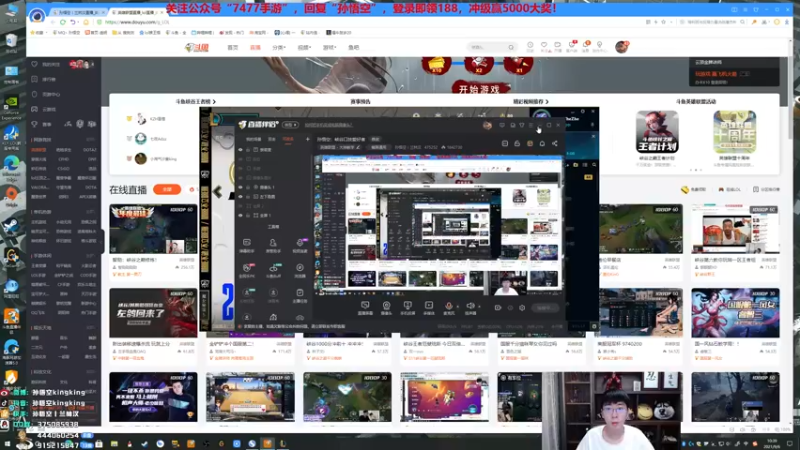The width and height of the screenshot is (800, 450).
Task: Click the Douyu logo in the site header
Action: tap(197, 47)
